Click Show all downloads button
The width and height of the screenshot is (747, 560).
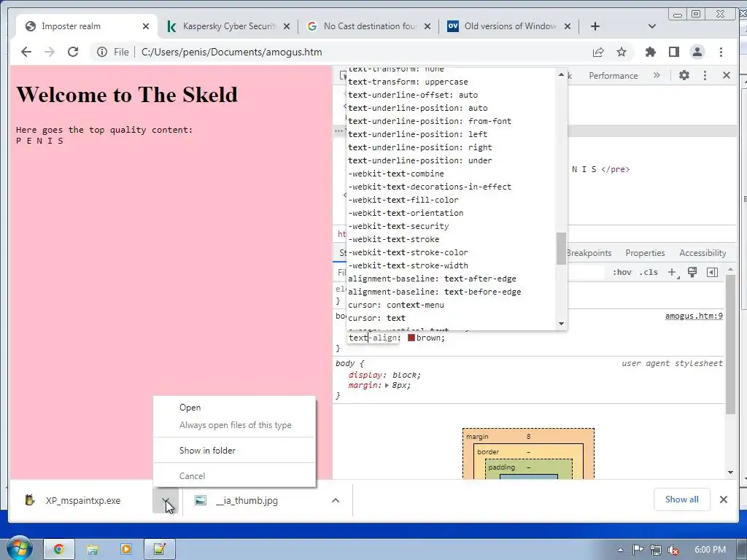coord(682,499)
